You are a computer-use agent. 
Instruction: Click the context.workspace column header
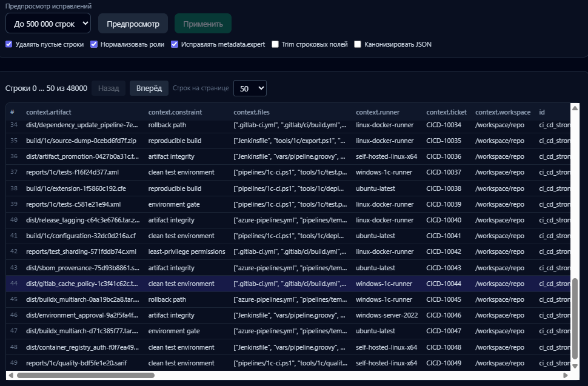503,112
